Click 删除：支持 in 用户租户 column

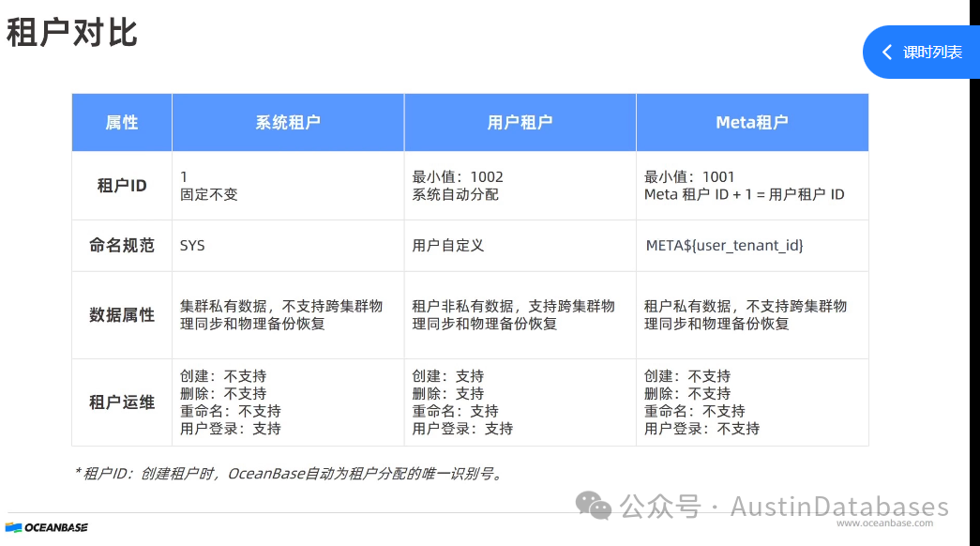pos(448,393)
